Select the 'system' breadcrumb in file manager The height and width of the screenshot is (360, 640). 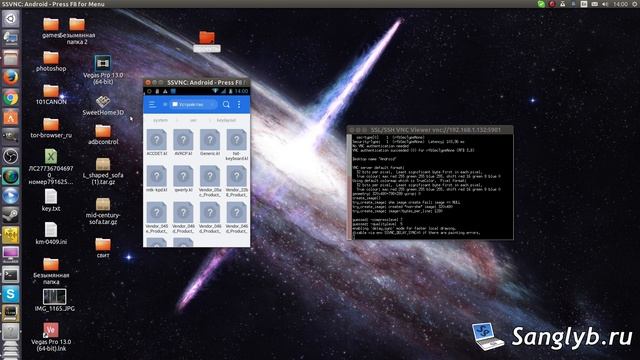pyautogui.click(x=160, y=120)
